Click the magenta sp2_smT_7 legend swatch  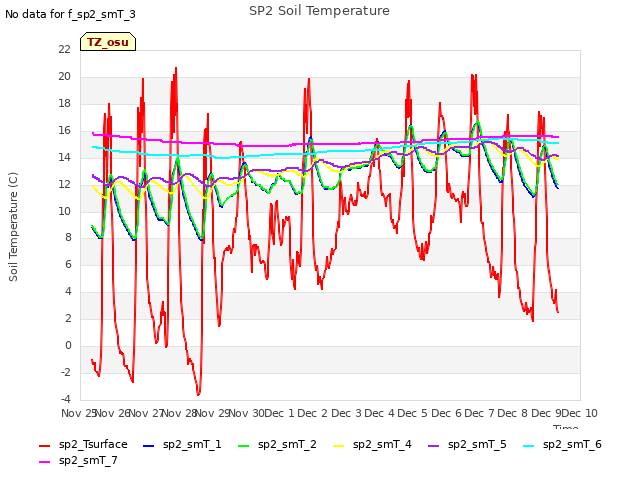pyautogui.click(x=44, y=462)
